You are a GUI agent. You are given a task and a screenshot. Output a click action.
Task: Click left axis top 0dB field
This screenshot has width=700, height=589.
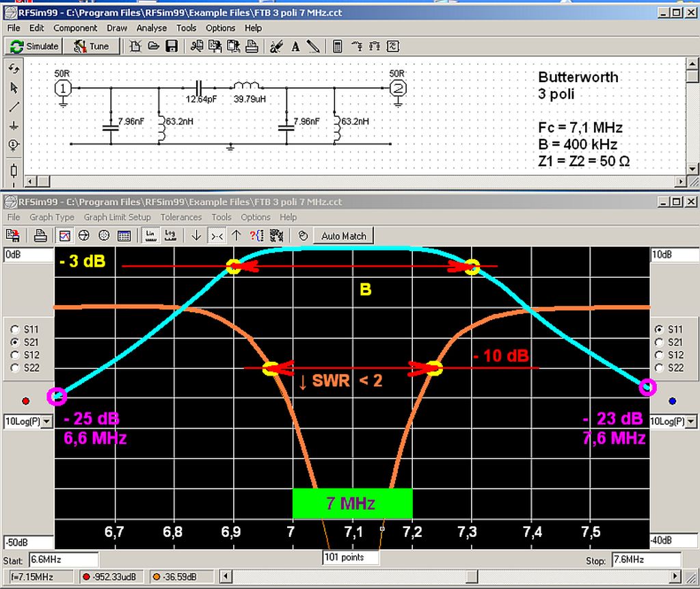[29, 254]
